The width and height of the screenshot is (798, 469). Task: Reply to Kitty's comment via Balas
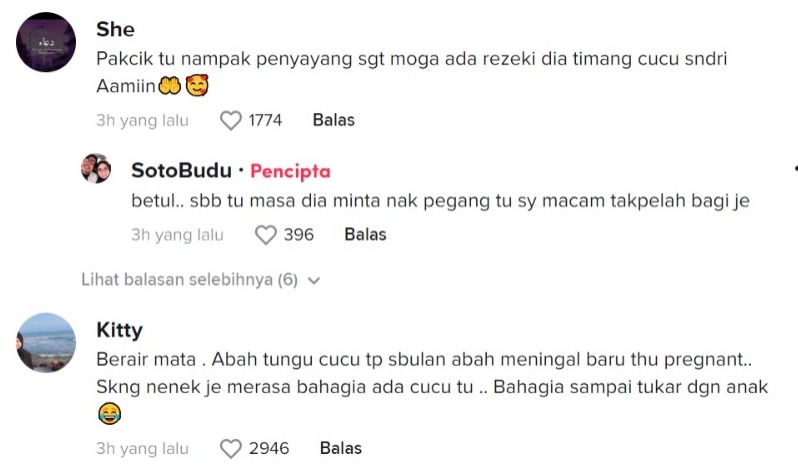340,448
